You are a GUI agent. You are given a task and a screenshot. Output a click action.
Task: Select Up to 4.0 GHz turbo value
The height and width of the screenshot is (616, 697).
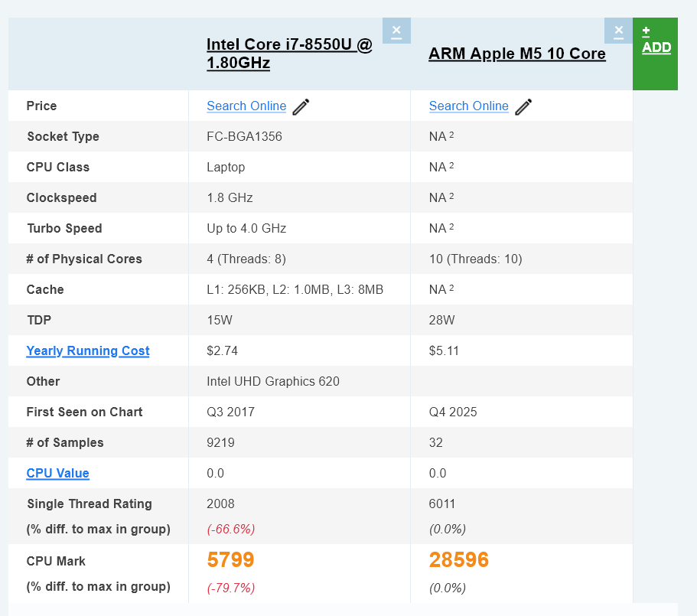tap(246, 229)
